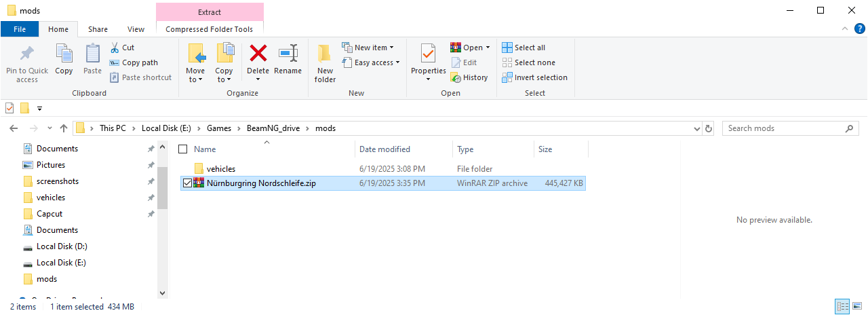
Task: Click quick access toolbar new folder icon
Action: tap(25, 108)
